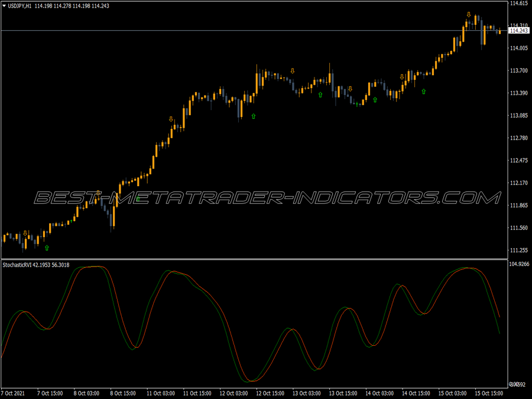Click price scale value 113.085
Screen dimensions: 532x399
[x=519, y=116]
